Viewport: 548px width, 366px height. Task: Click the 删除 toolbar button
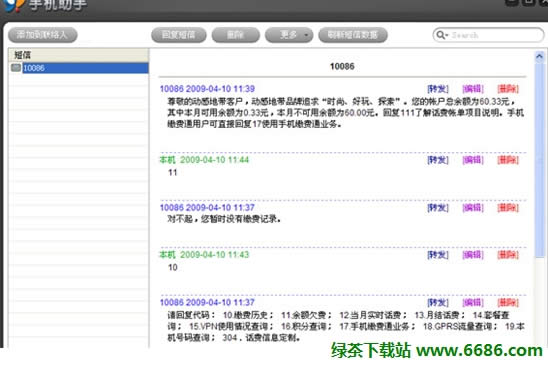[236, 35]
